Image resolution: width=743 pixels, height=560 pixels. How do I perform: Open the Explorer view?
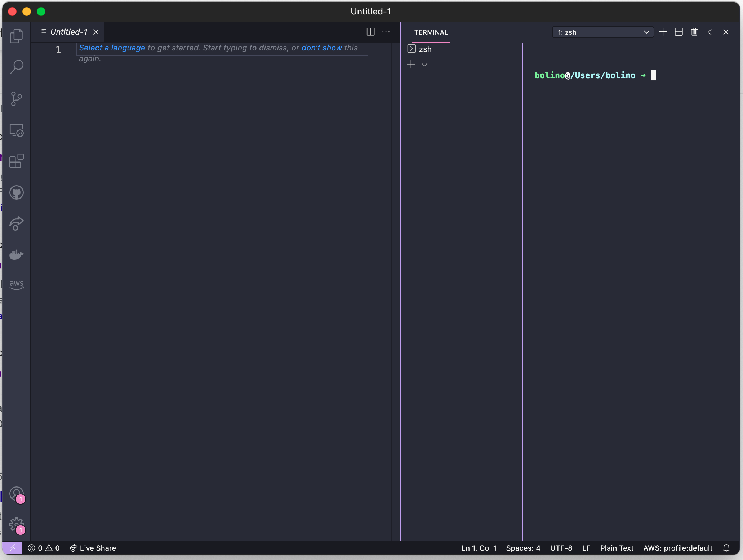[16, 35]
